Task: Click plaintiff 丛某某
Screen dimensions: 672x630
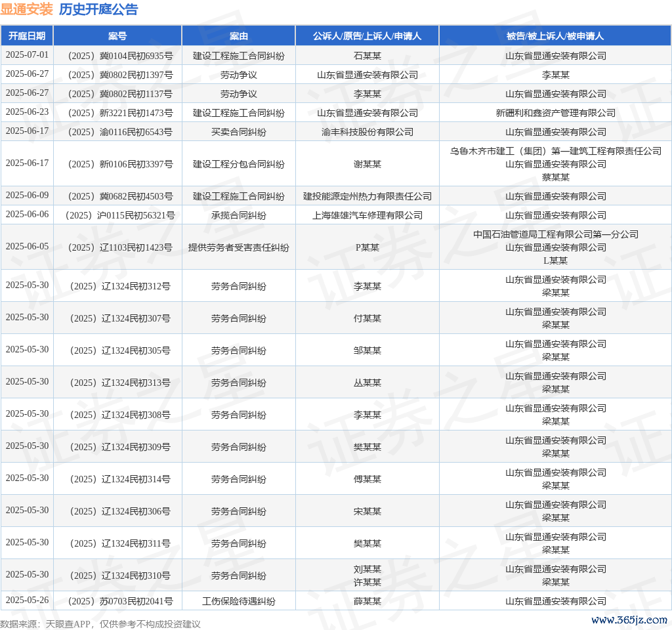Action: 367,383
